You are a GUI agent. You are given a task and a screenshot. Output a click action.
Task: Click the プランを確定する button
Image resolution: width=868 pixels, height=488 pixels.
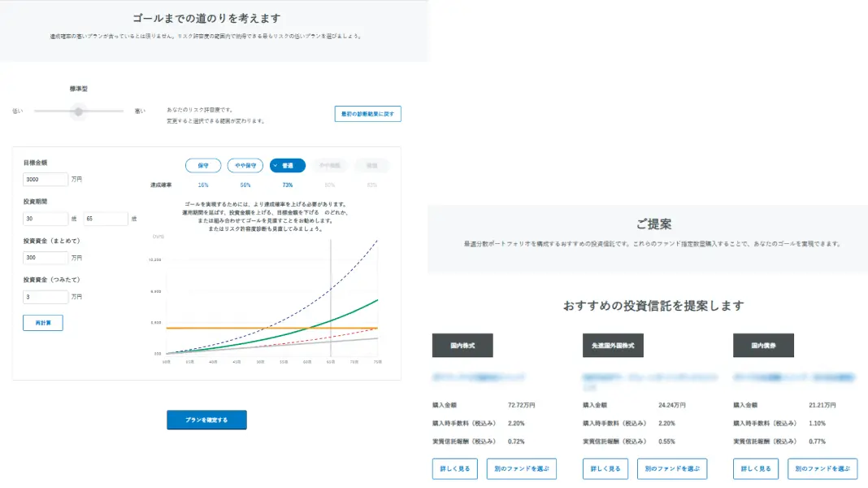pos(206,420)
